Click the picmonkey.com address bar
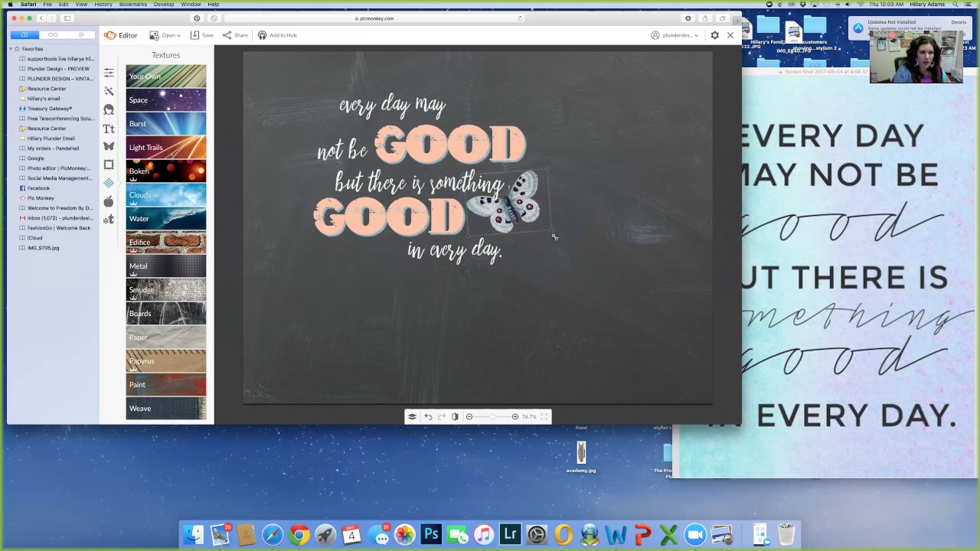980x551 pixels. pyautogui.click(x=374, y=18)
